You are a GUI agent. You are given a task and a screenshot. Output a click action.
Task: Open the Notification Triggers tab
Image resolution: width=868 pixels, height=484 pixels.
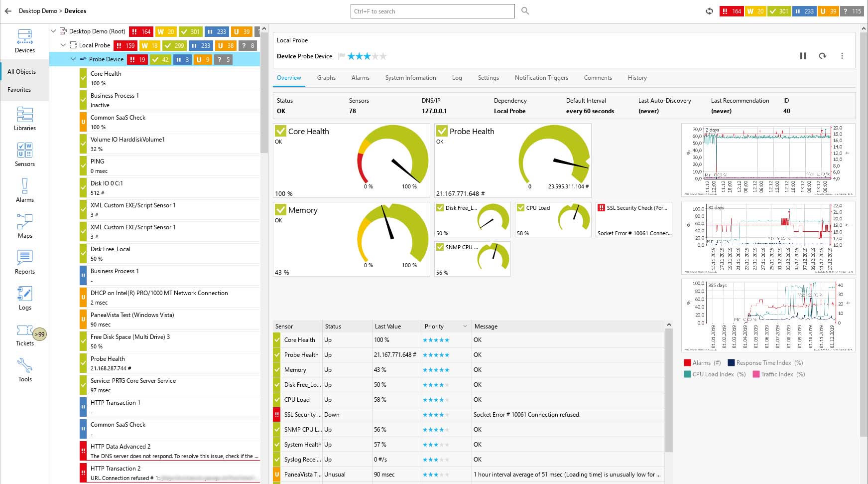[x=541, y=78]
